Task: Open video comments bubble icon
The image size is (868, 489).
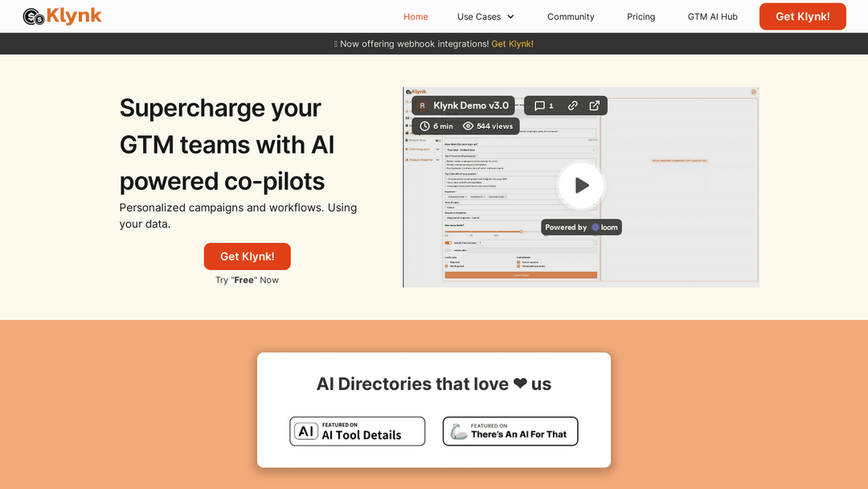Action: point(539,105)
